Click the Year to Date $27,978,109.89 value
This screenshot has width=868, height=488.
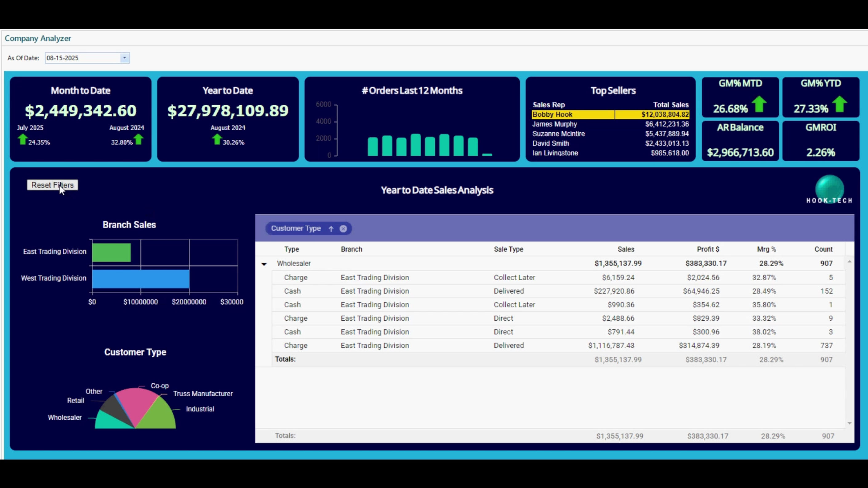(228, 110)
